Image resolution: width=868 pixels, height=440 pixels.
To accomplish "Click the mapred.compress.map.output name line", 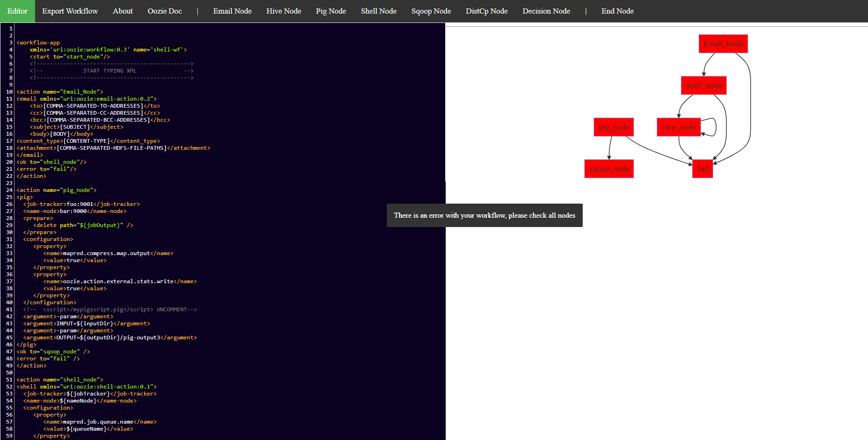I will point(108,253).
